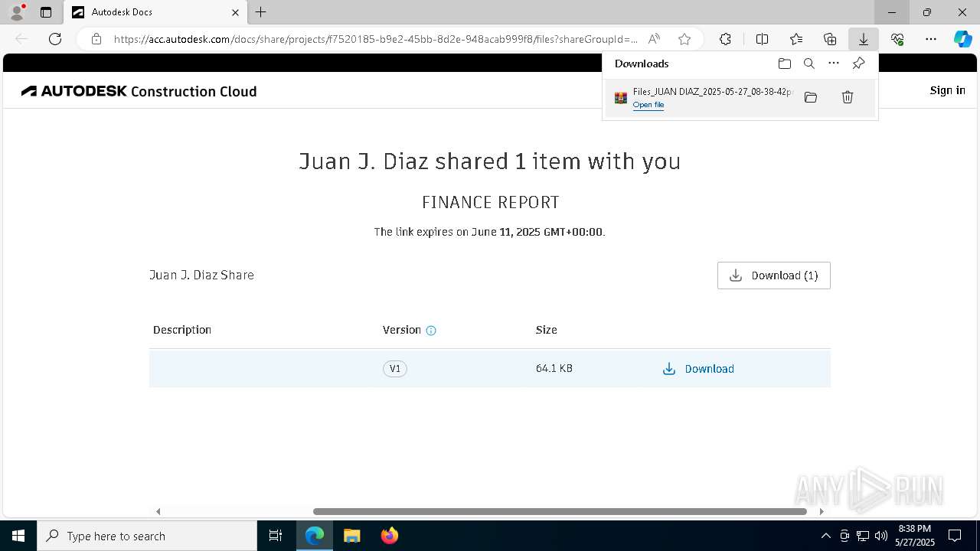Open the tab actions menu icon
Viewport: 980px width, 551px height.
tap(46, 12)
